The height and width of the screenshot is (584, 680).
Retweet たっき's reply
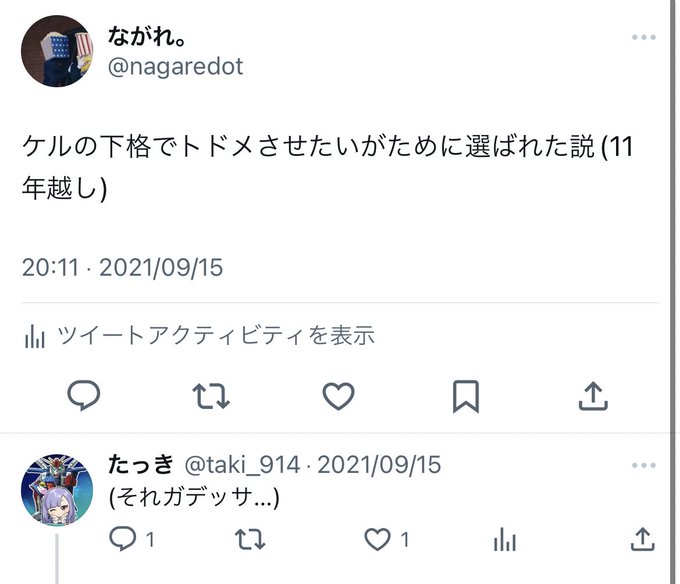pos(250,539)
